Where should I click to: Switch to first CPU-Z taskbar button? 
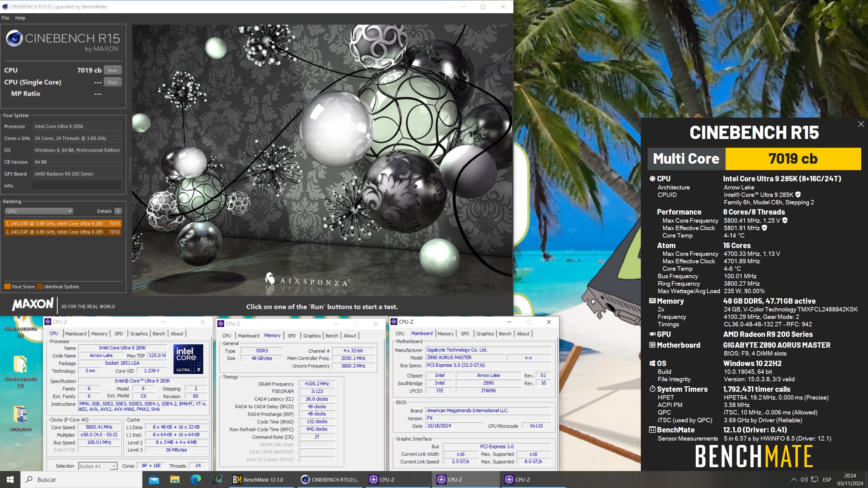point(398,480)
